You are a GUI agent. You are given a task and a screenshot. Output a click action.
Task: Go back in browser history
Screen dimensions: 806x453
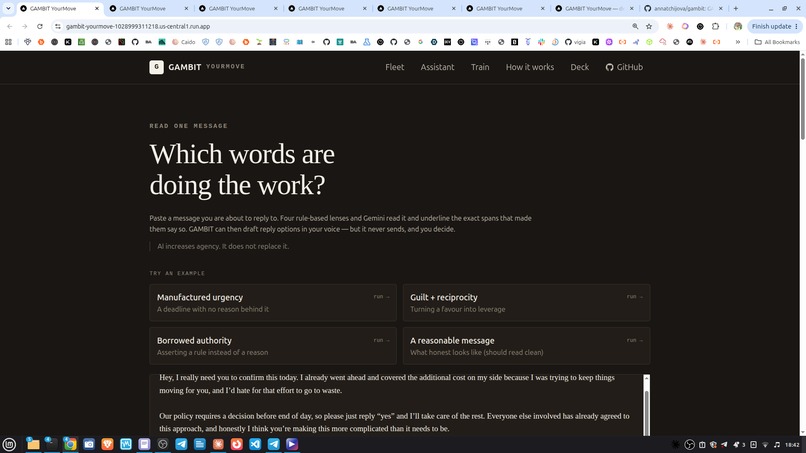10,26
